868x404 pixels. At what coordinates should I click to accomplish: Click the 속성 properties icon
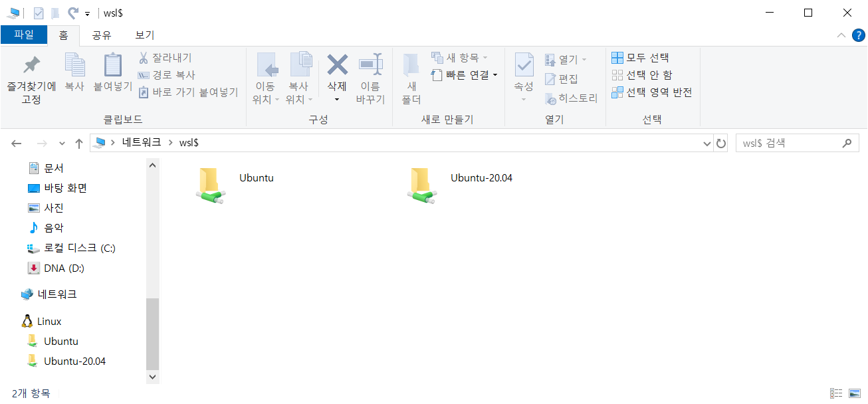coord(524,65)
